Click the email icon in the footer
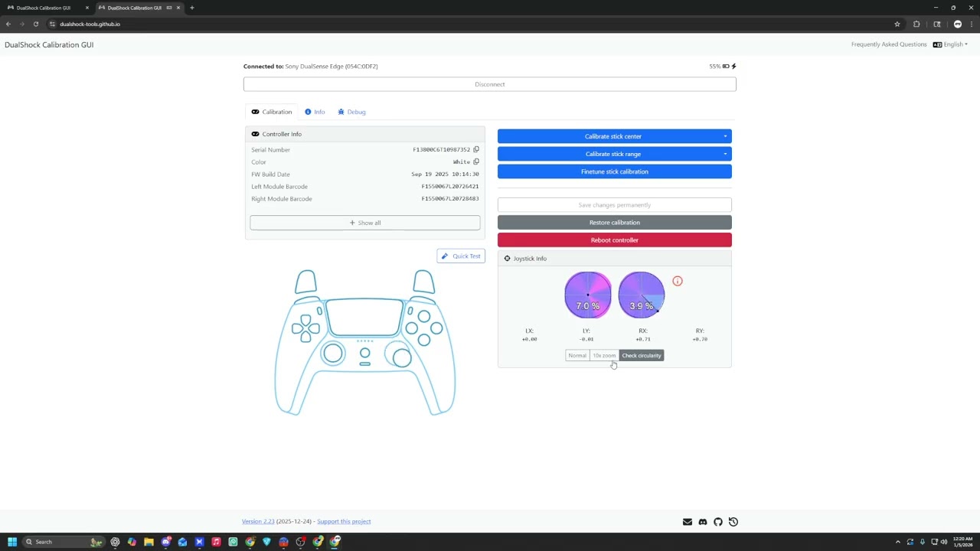The image size is (980, 551). click(688, 522)
